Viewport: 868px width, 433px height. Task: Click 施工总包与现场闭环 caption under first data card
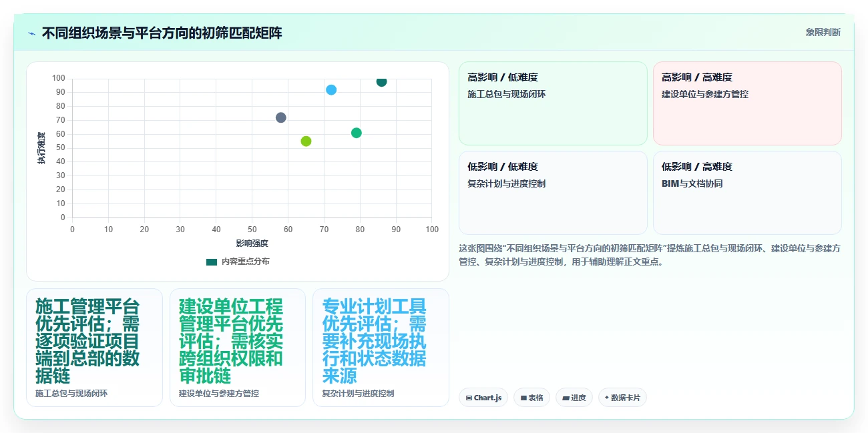71,394
